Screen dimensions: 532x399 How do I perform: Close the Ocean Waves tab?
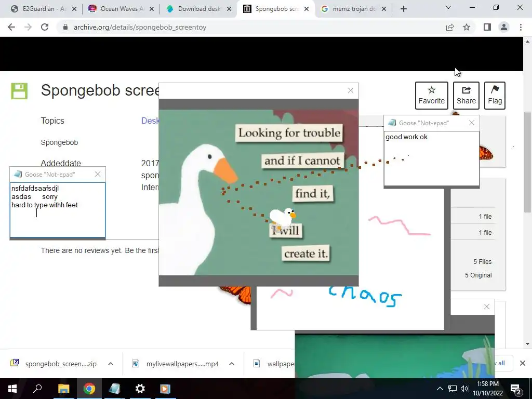[152, 9]
